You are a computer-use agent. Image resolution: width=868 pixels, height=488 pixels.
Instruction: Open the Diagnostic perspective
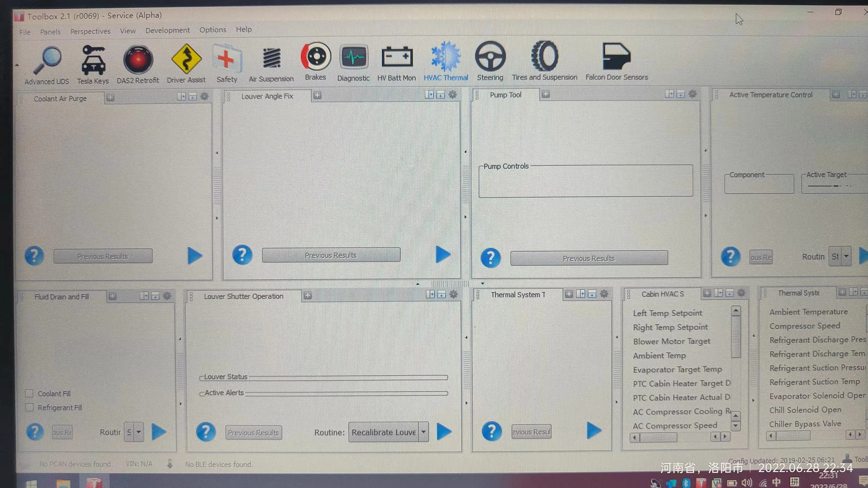(x=353, y=63)
